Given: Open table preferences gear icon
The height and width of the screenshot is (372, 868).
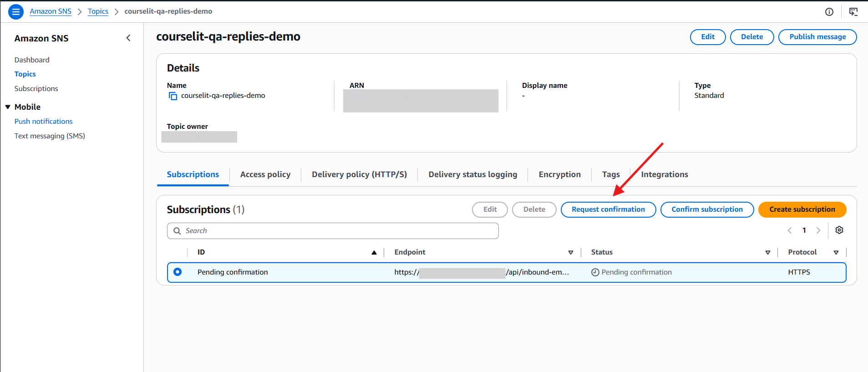Looking at the screenshot, I should (x=839, y=230).
